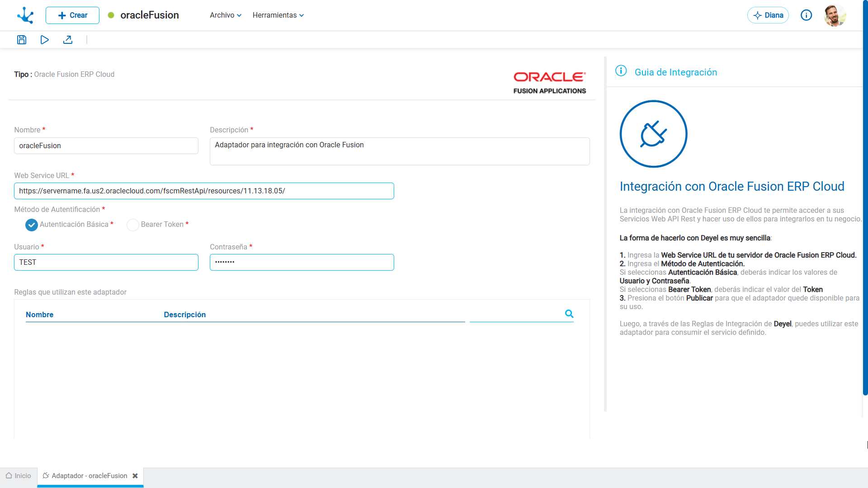Click the Guia de Integración info icon
This screenshot has height=488, width=868.
pos(621,71)
